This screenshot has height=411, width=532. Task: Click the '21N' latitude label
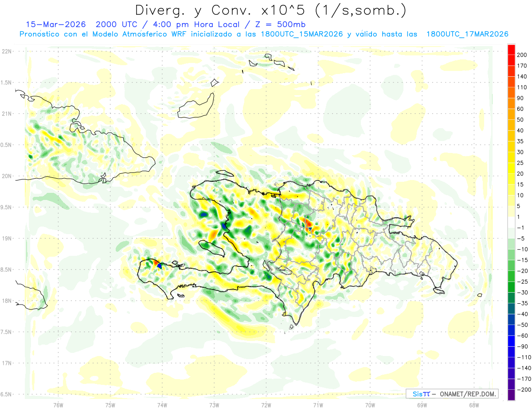pyautogui.click(x=7, y=114)
